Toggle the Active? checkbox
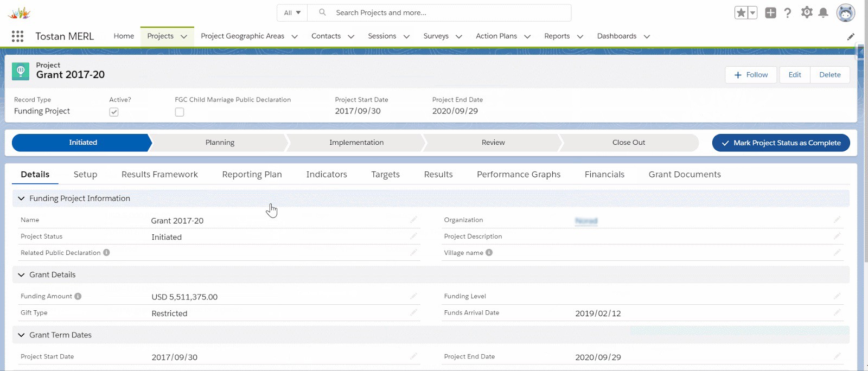Viewport: 868px width, 371px height. [x=113, y=112]
